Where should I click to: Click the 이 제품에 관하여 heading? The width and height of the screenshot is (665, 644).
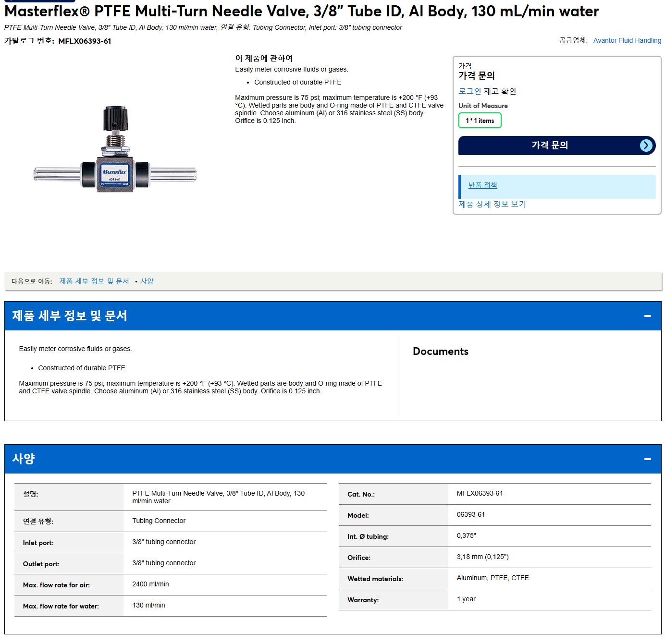point(264,58)
